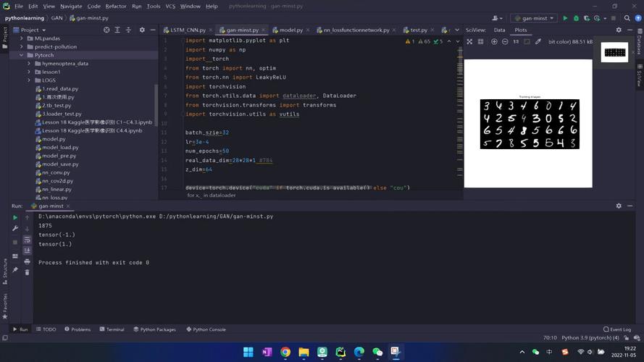Expand the MLpandas folder
Viewport: 644px width, 362px height.
(21, 38)
